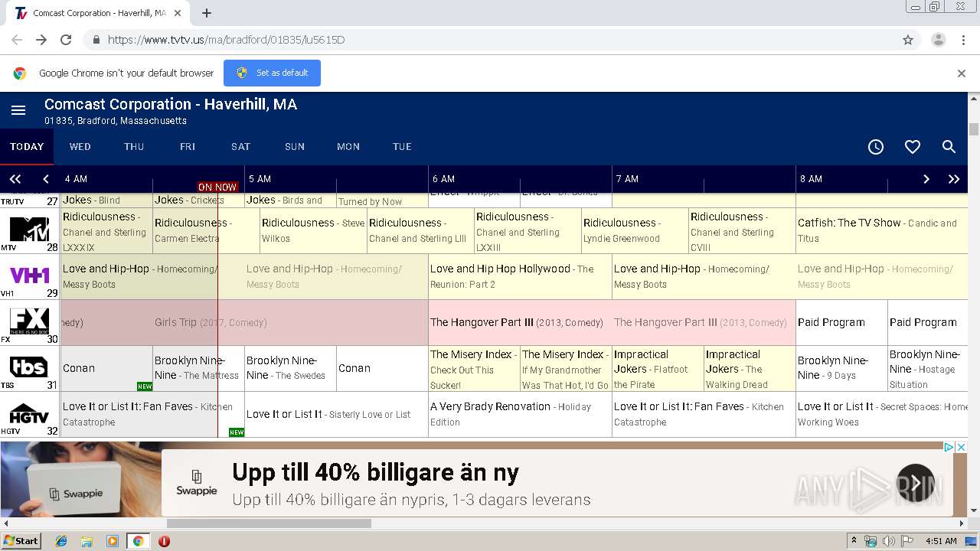Jump forward with double right arrows

point(954,179)
